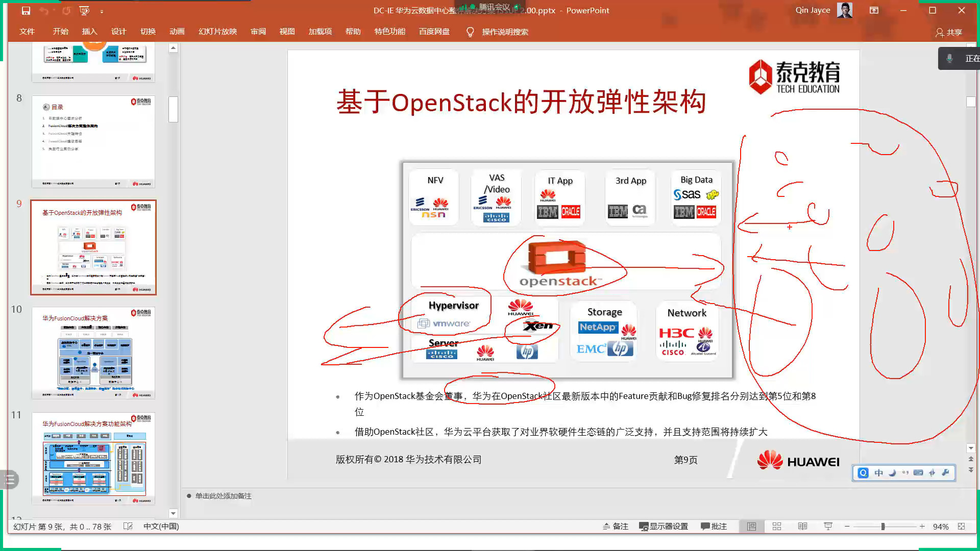980x551 pixels.
Task: Toggle the 中 Chinese/English input mode
Action: pos(878,473)
